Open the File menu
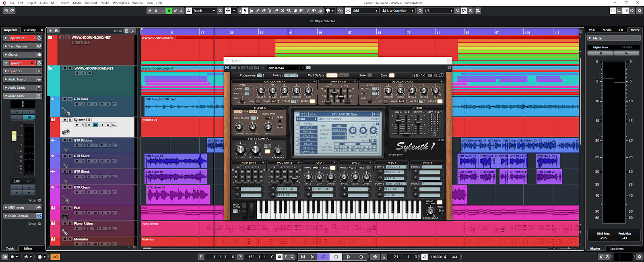The image size is (644, 262). (12, 3)
